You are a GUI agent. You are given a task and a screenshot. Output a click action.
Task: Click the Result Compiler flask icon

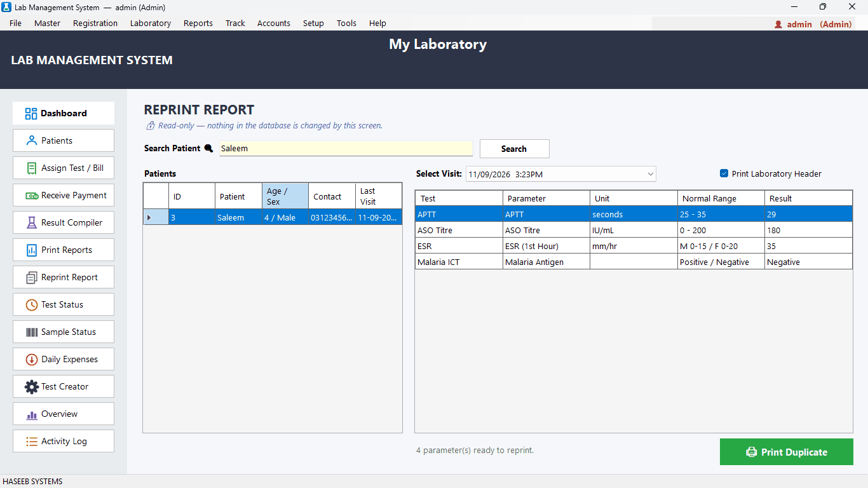[x=31, y=222]
